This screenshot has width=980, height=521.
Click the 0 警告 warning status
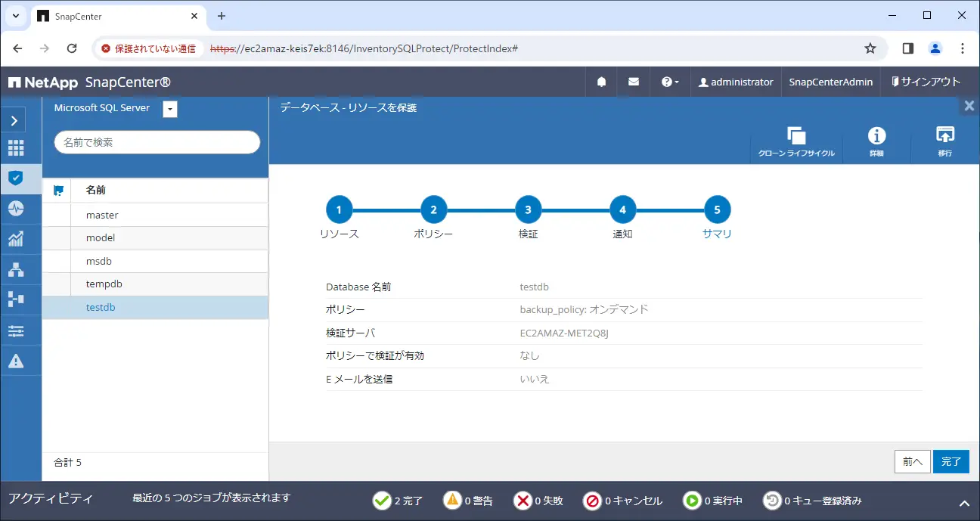click(x=468, y=501)
